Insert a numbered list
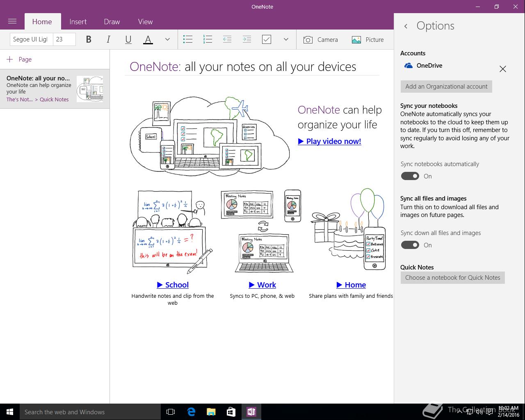 click(208, 39)
